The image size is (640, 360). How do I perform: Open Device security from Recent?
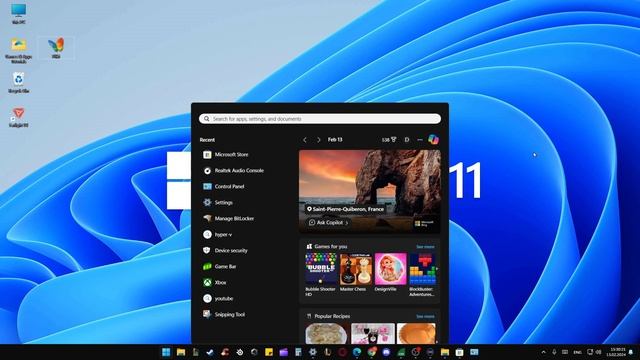(225, 251)
